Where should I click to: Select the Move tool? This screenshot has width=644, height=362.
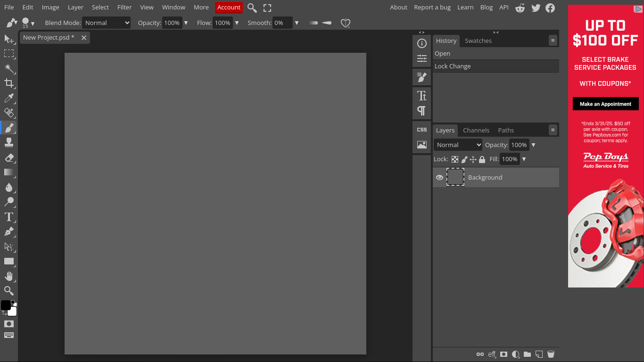pyautogui.click(x=9, y=39)
